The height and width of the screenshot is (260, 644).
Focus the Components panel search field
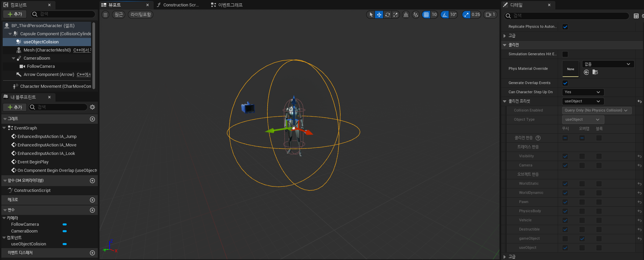click(x=63, y=14)
